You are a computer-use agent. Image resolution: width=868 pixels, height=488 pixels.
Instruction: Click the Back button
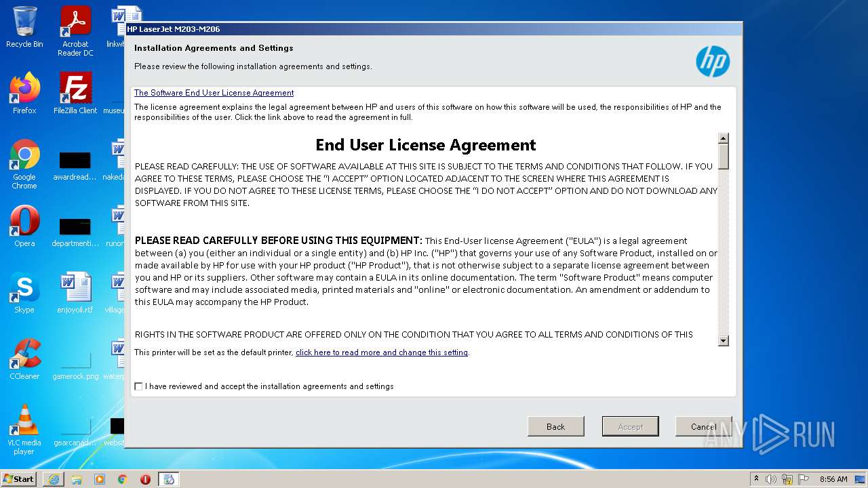(556, 426)
